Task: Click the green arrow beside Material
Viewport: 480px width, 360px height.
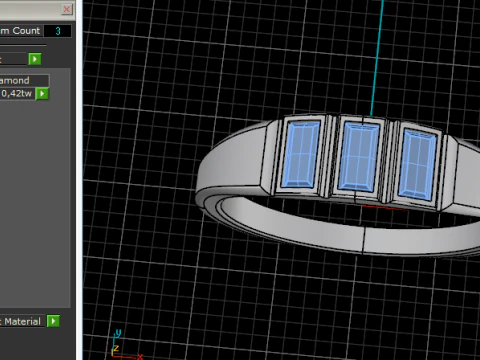Action: (x=53, y=321)
